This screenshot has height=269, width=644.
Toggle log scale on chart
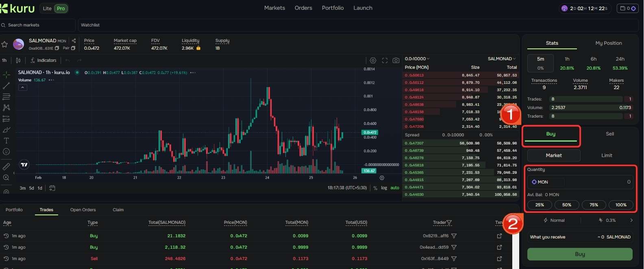pyautogui.click(x=384, y=188)
